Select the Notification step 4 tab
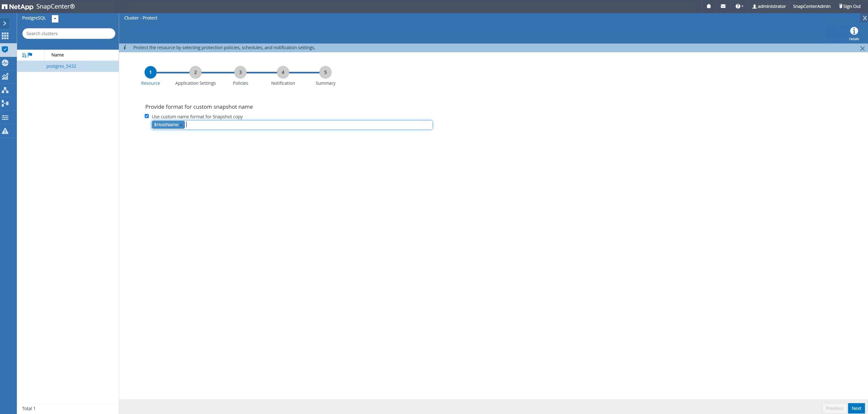 (x=283, y=73)
